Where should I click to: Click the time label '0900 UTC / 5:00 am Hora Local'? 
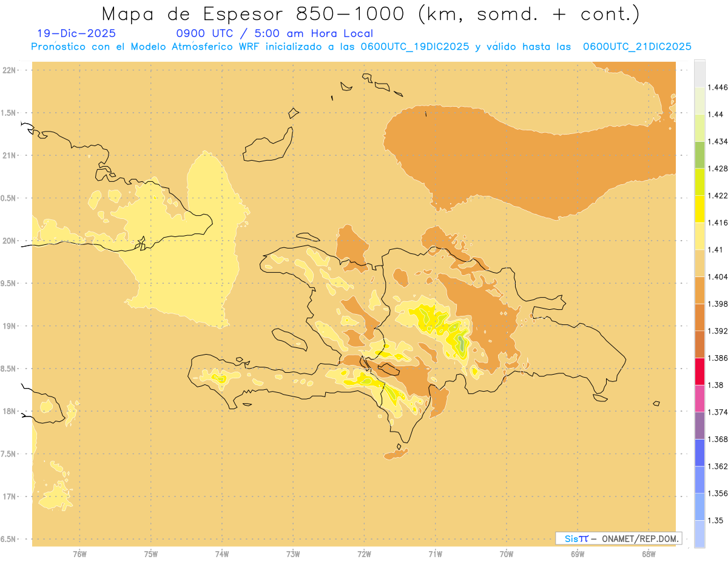274,34
